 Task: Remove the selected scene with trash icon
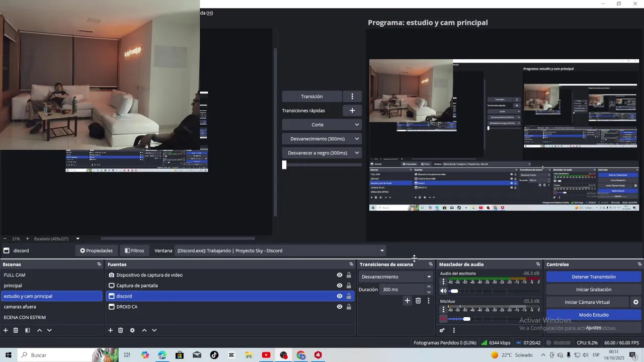(16, 330)
